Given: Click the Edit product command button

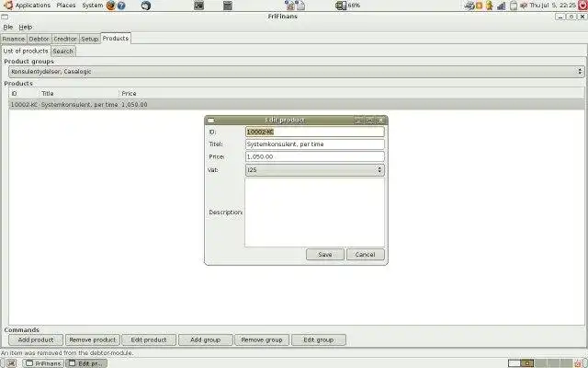Looking at the screenshot, I should click(x=149, y=339).
